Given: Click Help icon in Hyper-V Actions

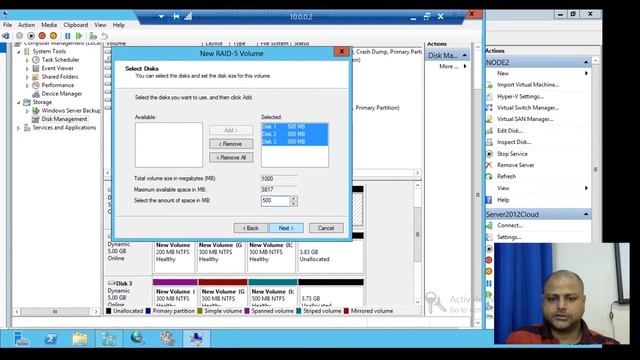Looking at the screenshot, I should point(489,200).
